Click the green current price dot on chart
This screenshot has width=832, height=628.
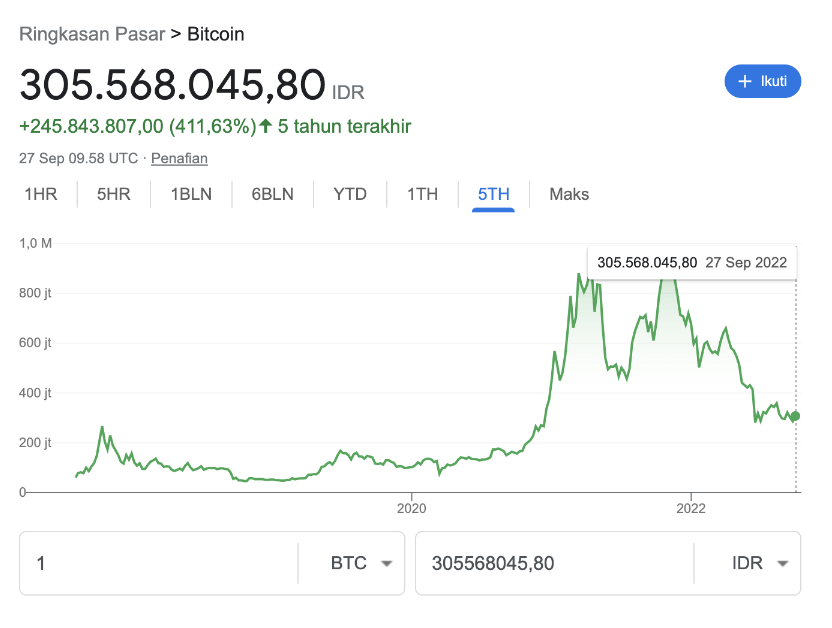(x=794, y=416)
